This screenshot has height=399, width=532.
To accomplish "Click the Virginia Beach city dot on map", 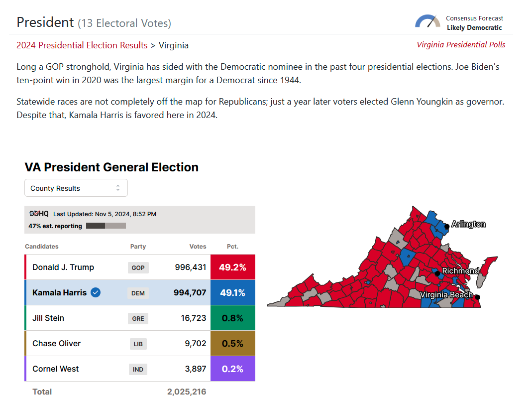I will (x=477, y=297).
